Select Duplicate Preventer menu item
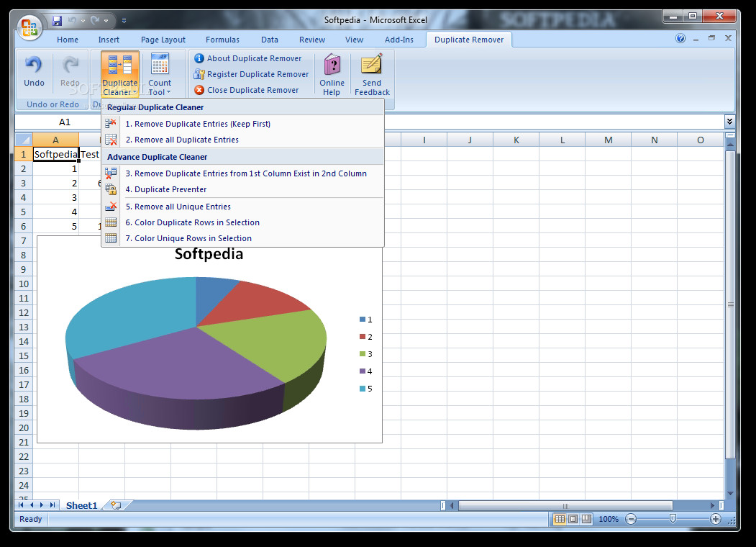The width and height of the screenshot is (756, 547). click(242, 189)
